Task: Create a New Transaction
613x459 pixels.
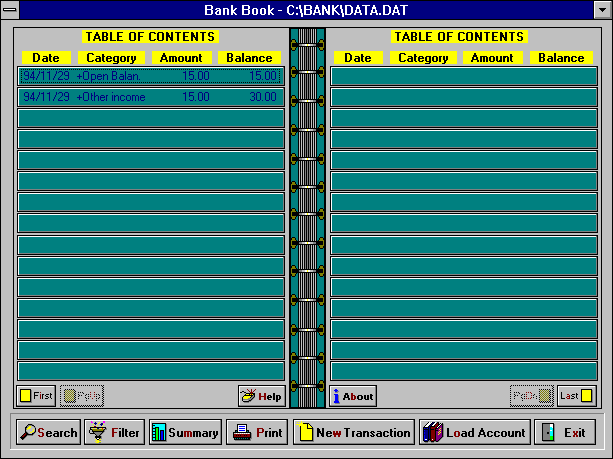Action: [x=354, y=432]
